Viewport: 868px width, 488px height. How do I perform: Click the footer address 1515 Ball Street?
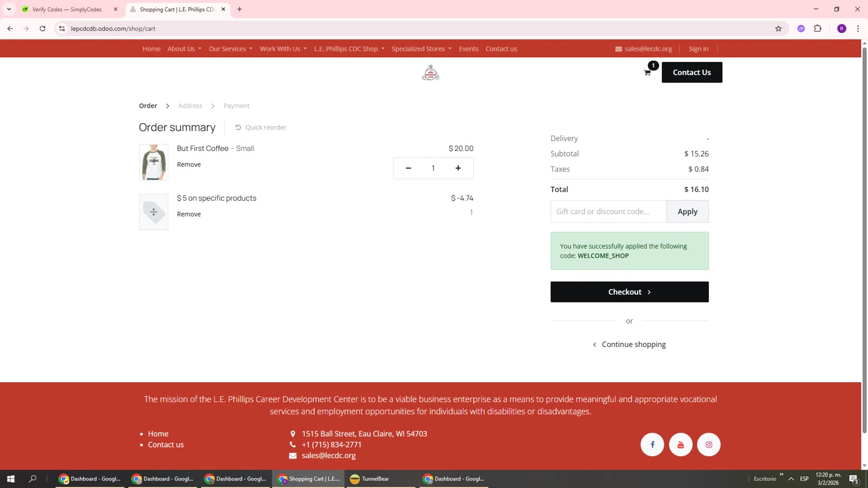(364, 434)
